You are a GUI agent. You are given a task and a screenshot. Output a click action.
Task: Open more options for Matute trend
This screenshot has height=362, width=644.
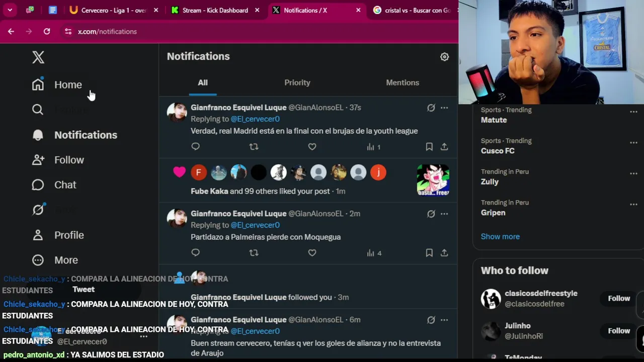tap(633, 112)
